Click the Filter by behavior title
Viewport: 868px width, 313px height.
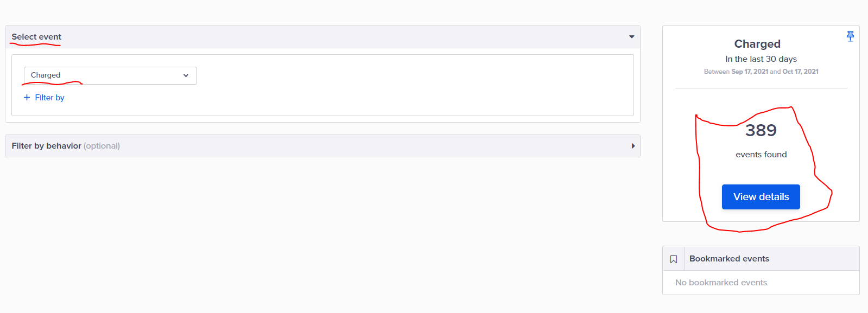click(x=46, y=146)
